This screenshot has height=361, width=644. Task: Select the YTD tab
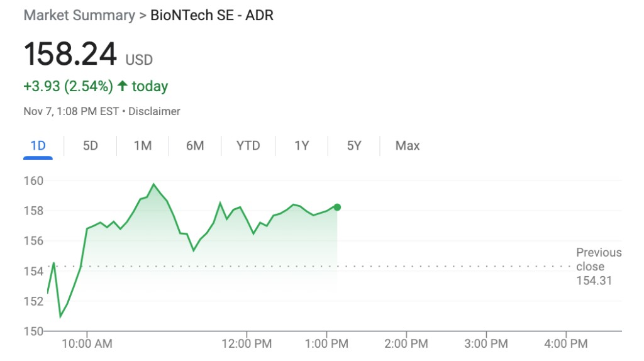pyautogui.click(x=248, y=146)
